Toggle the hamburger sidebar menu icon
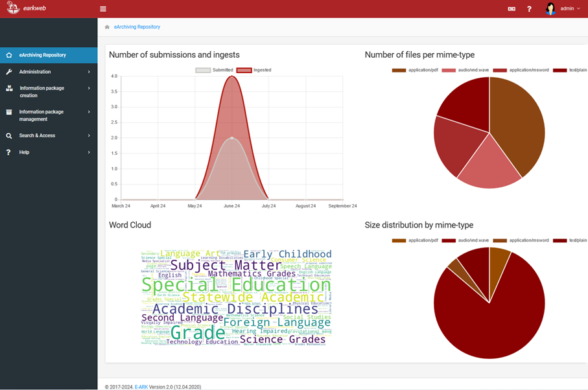Image resolution: width=588 pixels, height=390 pixels. [102, 9]
